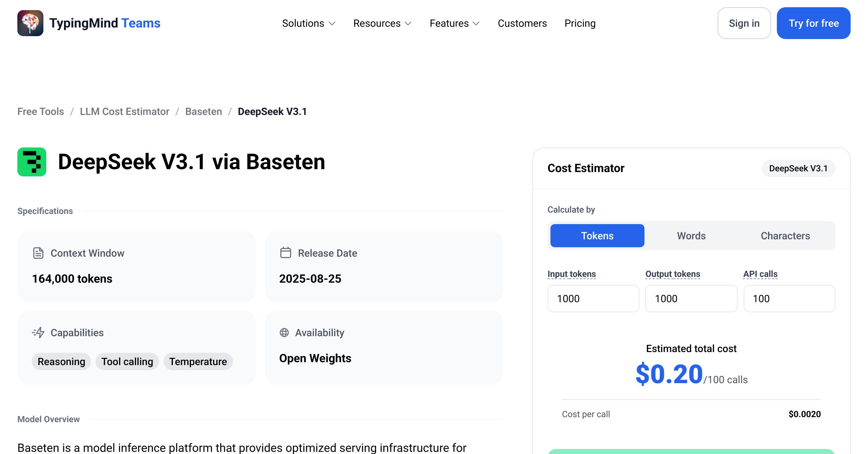This screenshot has width=868, height=454.
Task: Go to LLM Cost Estimator breadcrumb
Action: [124, 111]
